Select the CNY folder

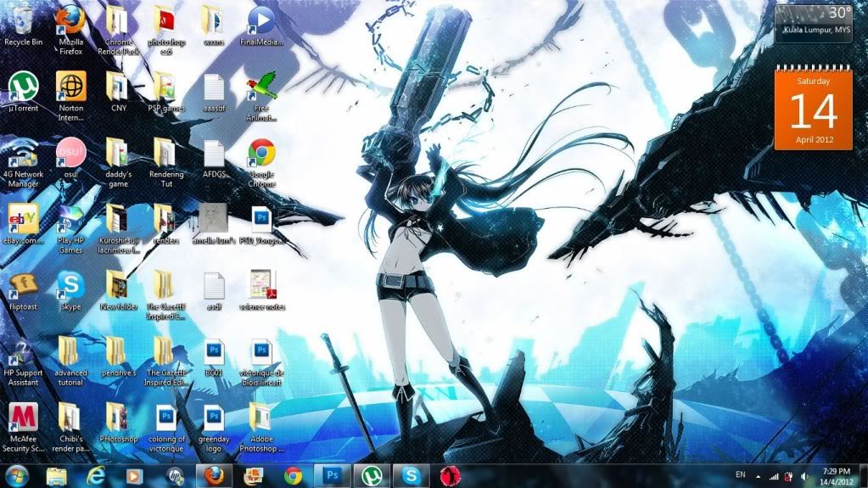point(118,92)
